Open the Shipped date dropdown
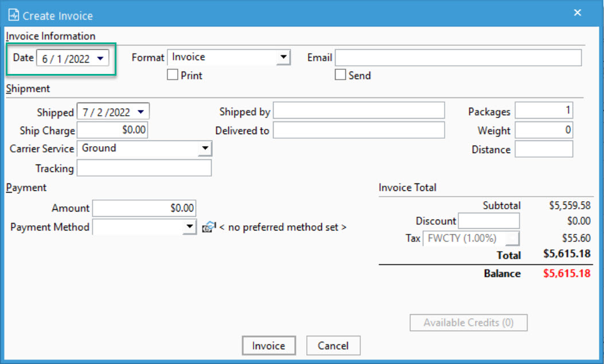 pos(141,111)
